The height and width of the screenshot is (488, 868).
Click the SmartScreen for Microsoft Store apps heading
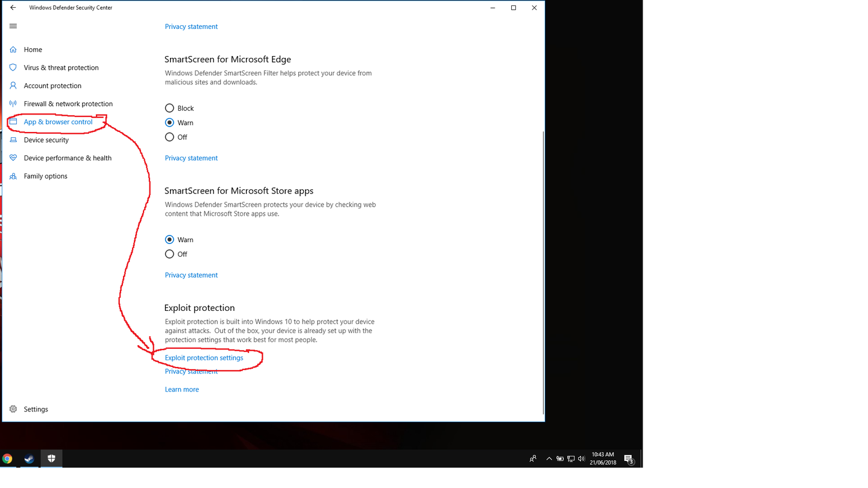(x=239, y=190)
